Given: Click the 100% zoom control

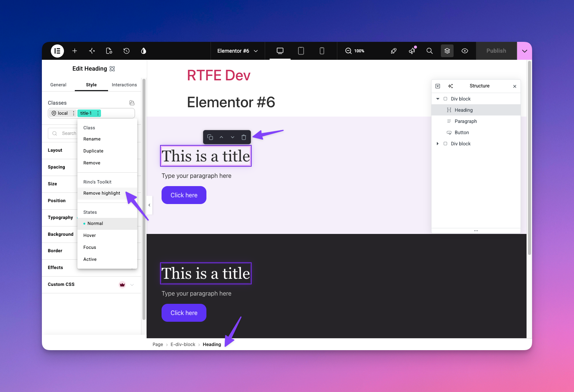Looking at the screenshot, I should pos(355,51).
